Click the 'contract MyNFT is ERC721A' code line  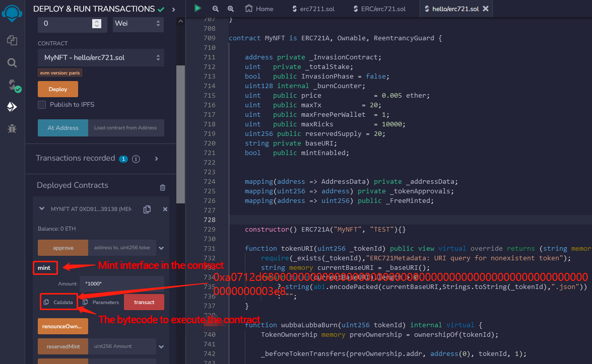pyautogui.click(x=335, y=38)
